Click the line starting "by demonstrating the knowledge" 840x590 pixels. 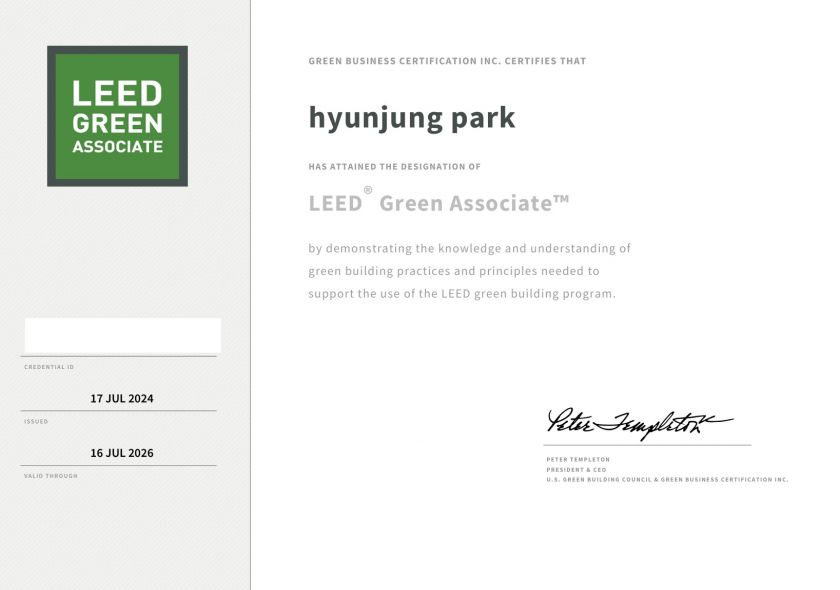(x=469, y=248)
